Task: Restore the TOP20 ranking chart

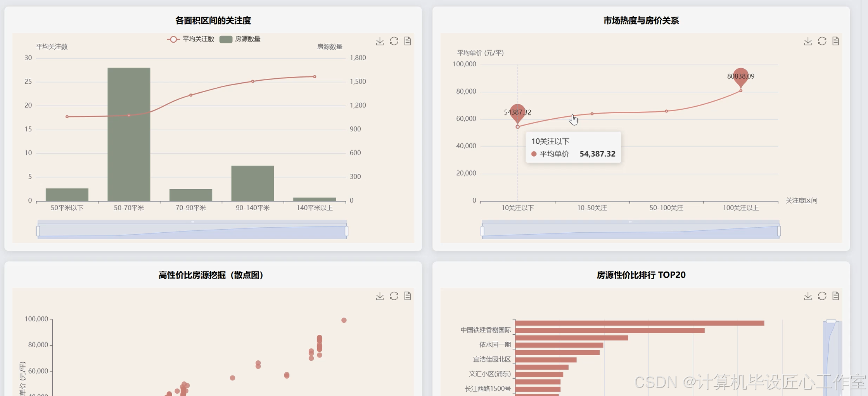Action: 822,296
